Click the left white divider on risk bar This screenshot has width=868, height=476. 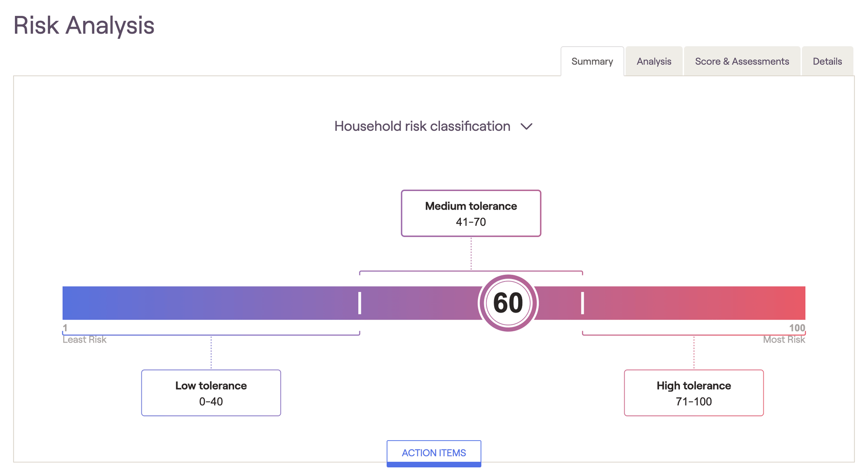pos(360,303)
